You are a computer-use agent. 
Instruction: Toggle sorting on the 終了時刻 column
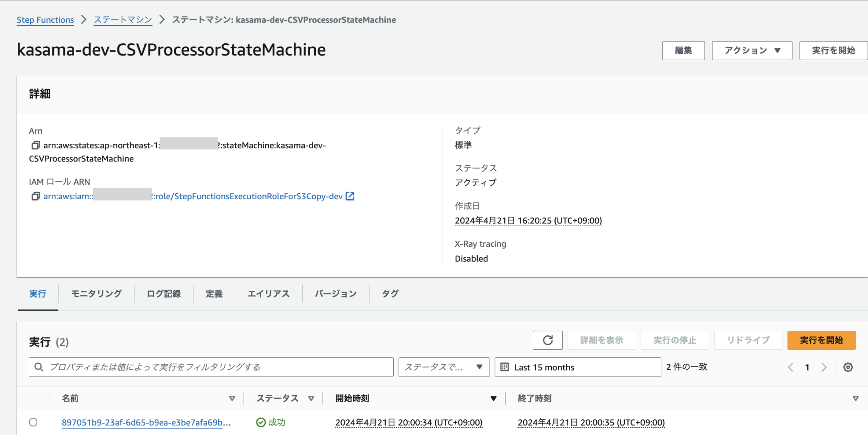click(x=855, y=399)
